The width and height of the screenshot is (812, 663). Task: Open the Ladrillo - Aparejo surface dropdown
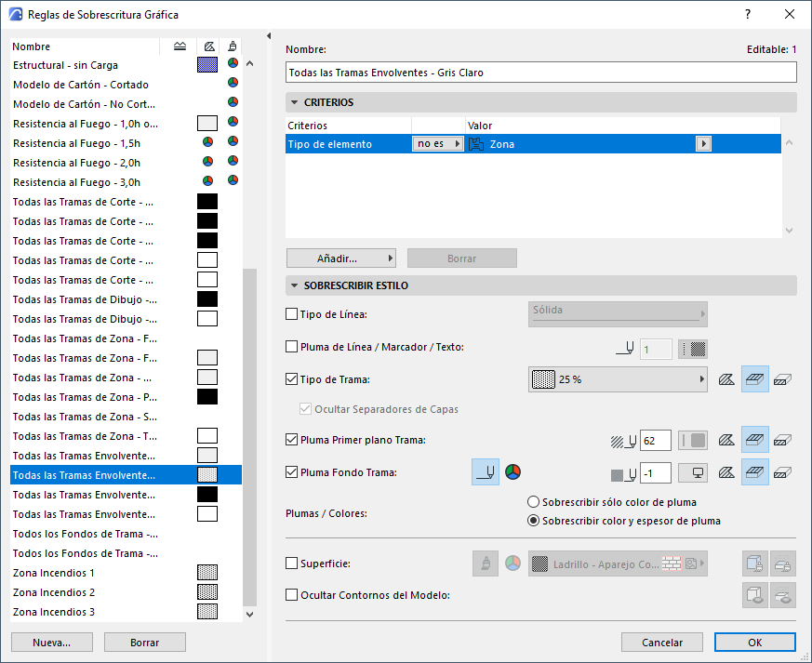point(618,564)
